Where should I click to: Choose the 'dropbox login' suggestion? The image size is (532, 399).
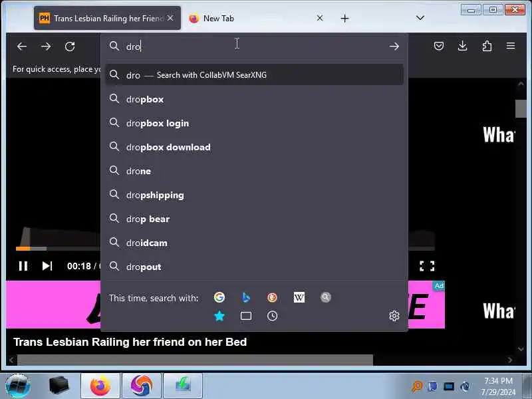pyautogui.click(x=255, y=123)
